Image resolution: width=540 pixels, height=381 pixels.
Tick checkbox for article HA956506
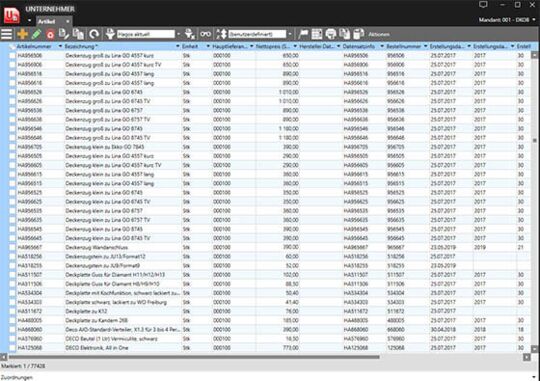(x=12, y=55)
